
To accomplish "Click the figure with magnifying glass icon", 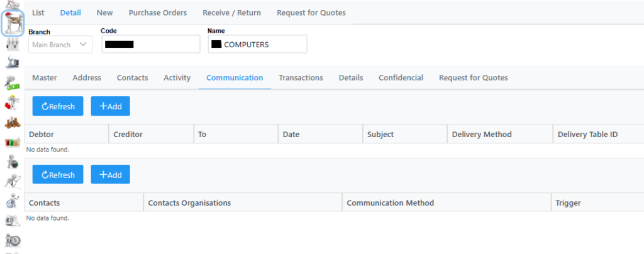I will pos(12,182).
